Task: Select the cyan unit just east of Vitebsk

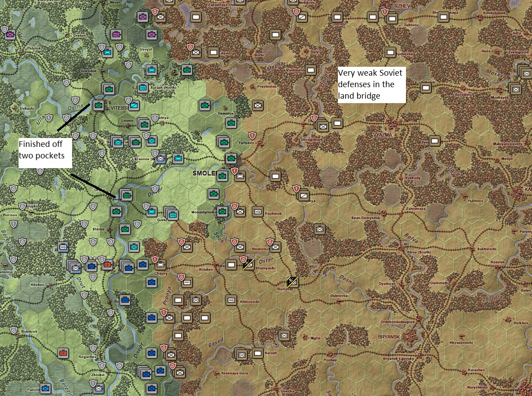Action: 134,105
